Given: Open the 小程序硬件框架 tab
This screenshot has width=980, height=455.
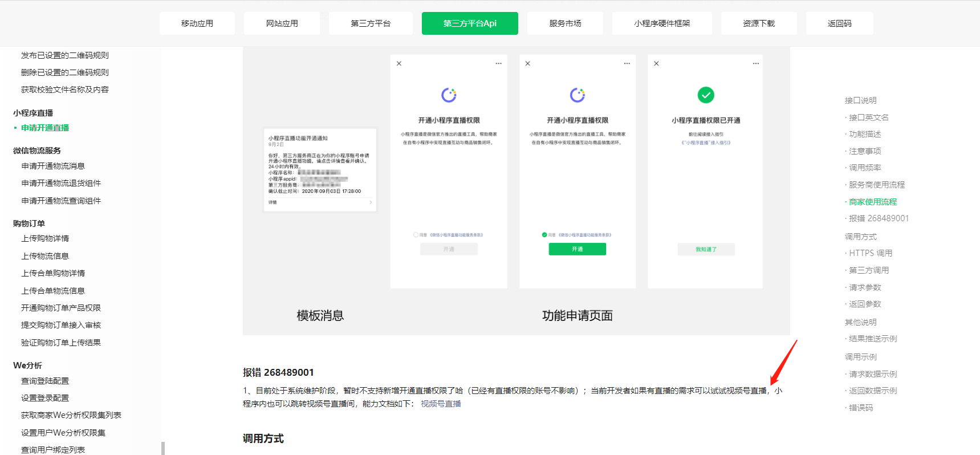Looking at the screenshot, I should [x=662, y=23].
